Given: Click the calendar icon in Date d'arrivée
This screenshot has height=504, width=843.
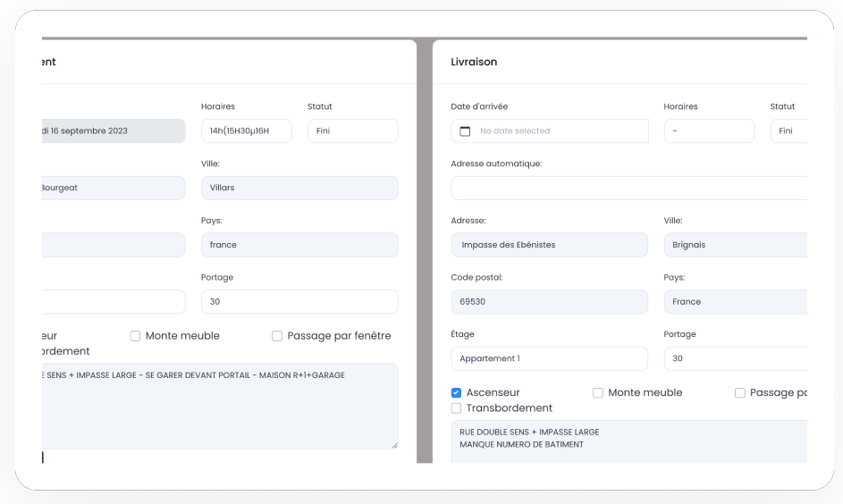Looking at the screenshot, I should pos(465,131).
